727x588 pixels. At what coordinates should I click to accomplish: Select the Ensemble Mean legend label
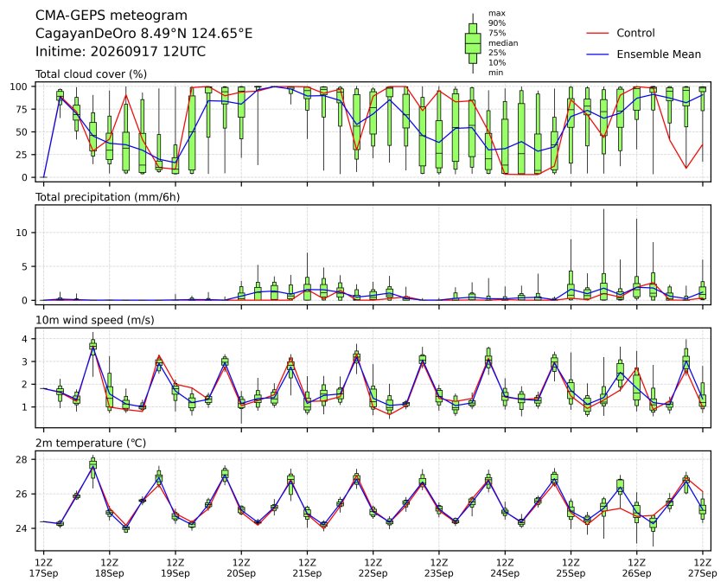click(659, 54)
